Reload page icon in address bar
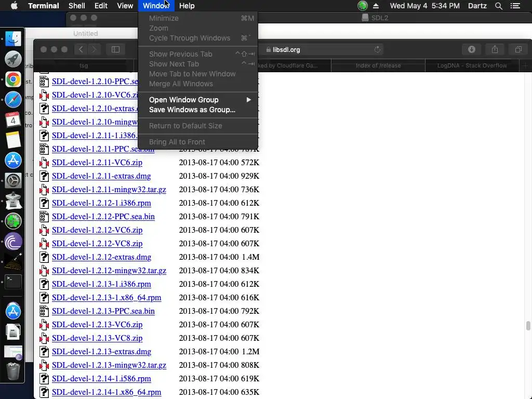532x399 pixels. tap(377, 49)
